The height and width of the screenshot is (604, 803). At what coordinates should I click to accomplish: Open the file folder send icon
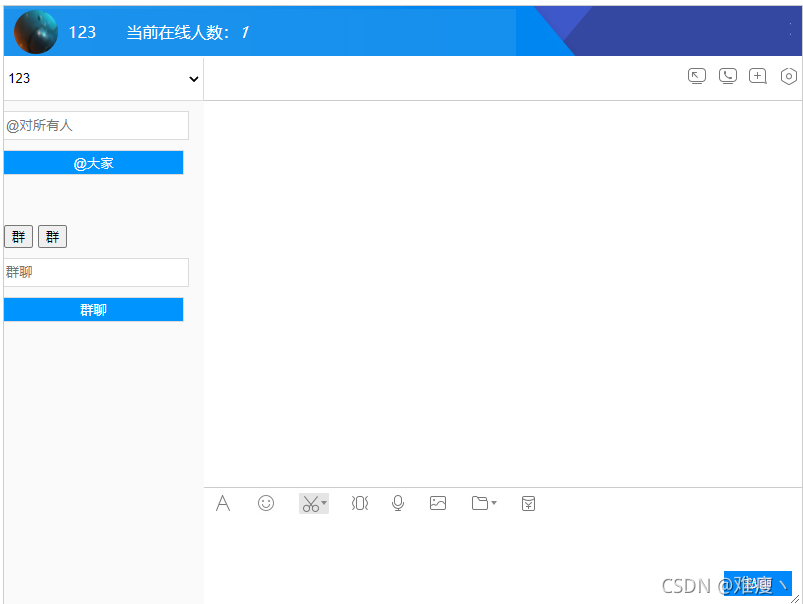click(478, 503)
